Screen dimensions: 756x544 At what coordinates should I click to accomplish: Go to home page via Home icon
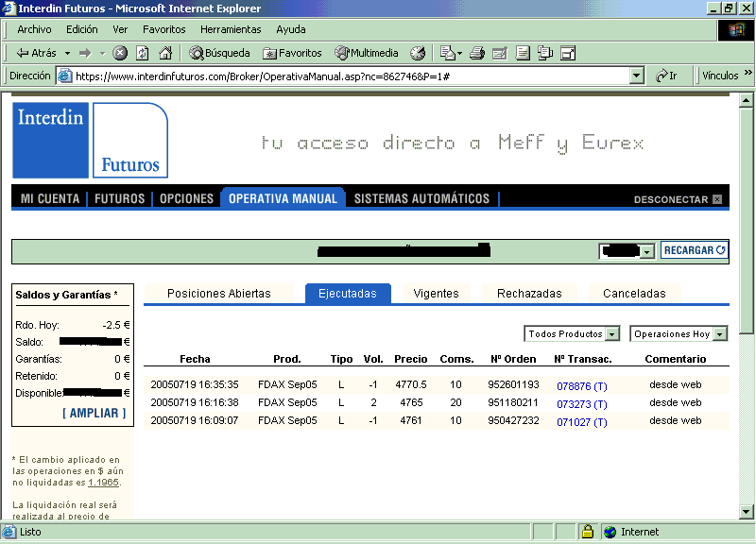pos(165,53)
